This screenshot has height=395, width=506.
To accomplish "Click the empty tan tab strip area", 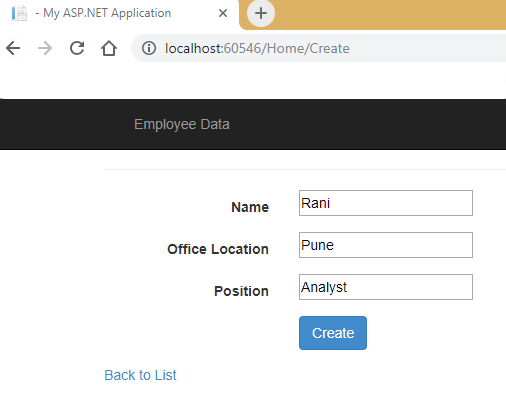I will [x=390, y=15].
